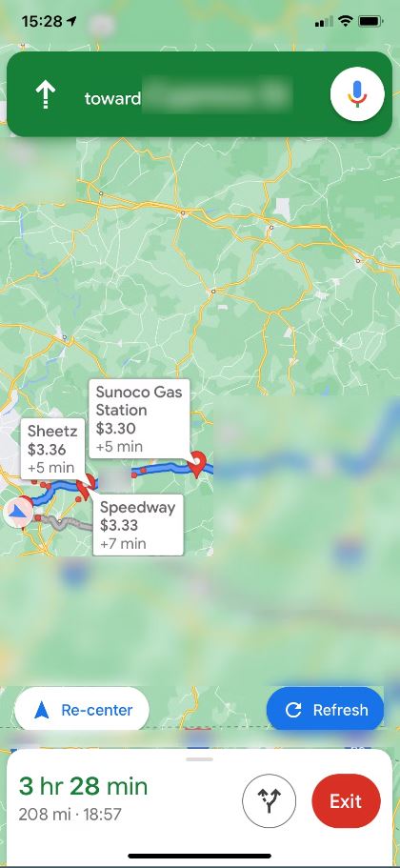Tap the Refresh button
Image resolution: width=400 pixels, height=868 pixels.
click(325, 710)
